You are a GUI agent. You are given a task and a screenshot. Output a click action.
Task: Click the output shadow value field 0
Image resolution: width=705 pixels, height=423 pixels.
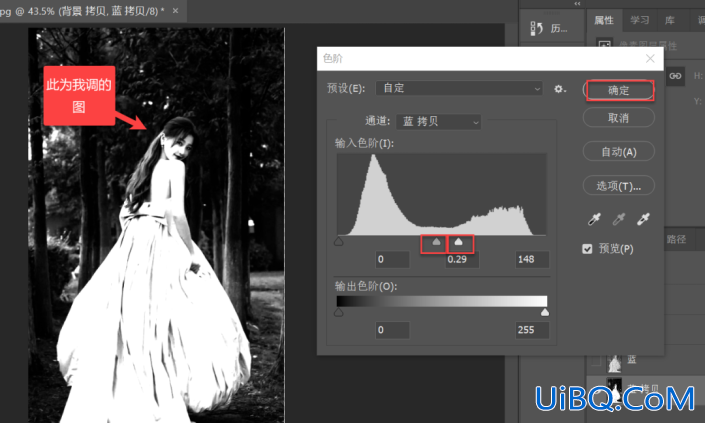click(393, 330)
